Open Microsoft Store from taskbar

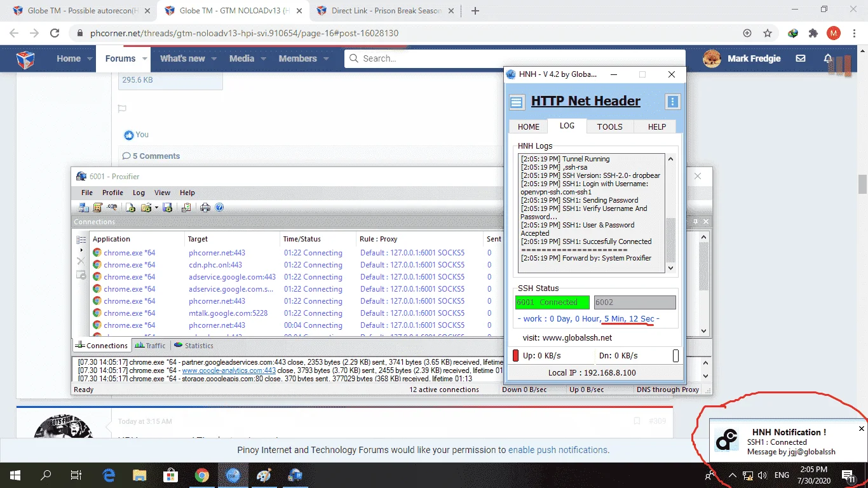click(170, 475)
